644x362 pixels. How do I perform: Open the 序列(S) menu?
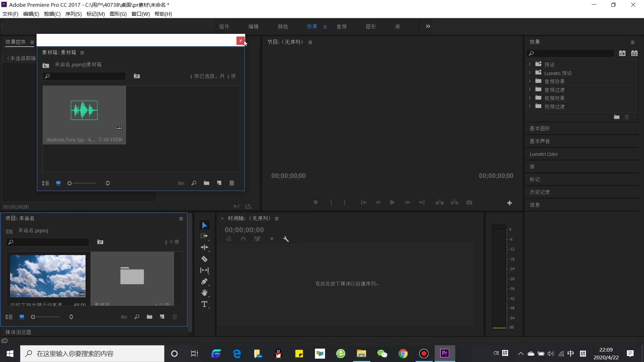[73, 14]
